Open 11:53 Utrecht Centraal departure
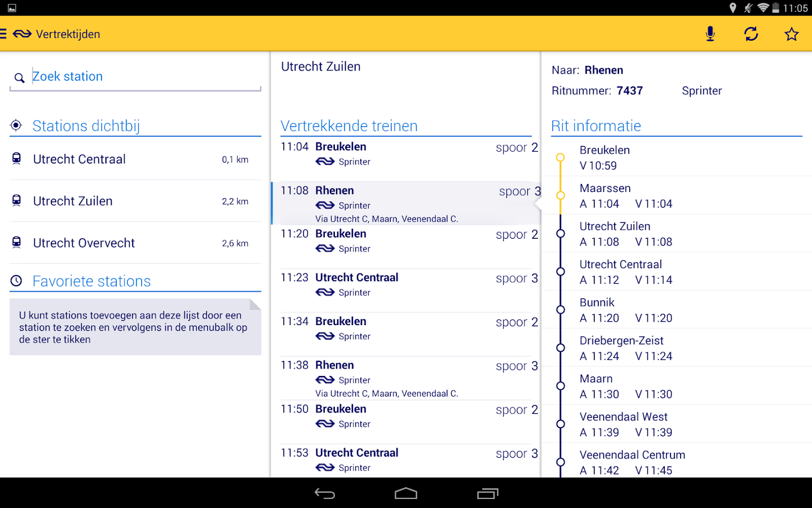812x508 pixels. tap(406, 461)
